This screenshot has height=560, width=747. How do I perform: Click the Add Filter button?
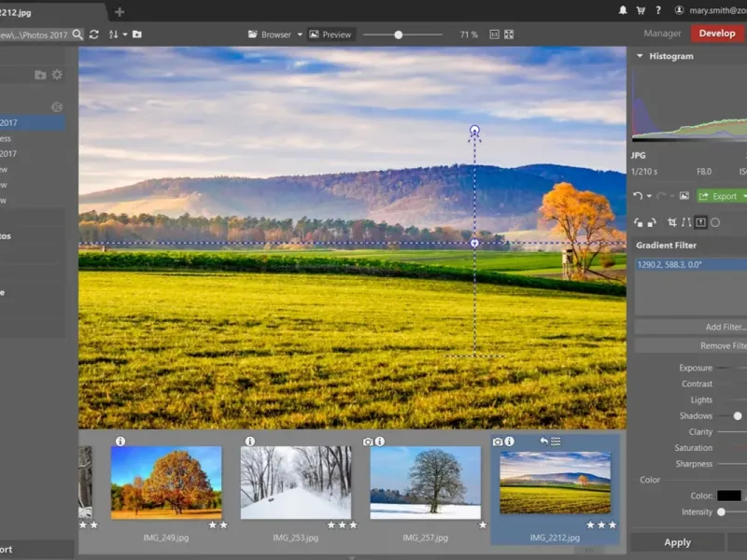click(691, 327)
